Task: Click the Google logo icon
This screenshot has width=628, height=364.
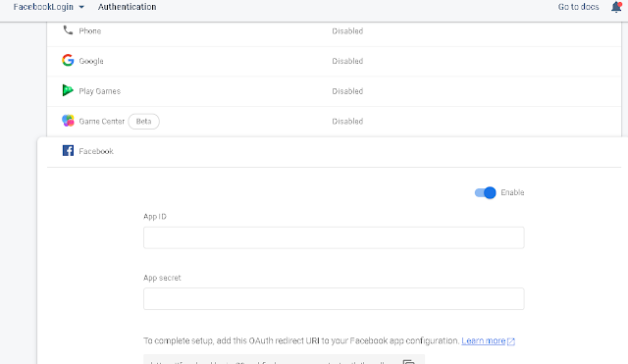Action: pyautogui.click(x=68, y=61)
